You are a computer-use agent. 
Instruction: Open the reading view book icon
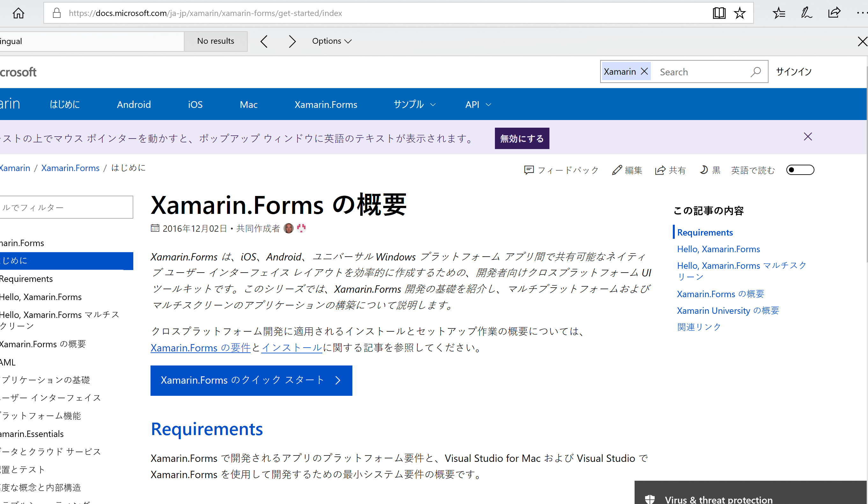tap(719, 13)
